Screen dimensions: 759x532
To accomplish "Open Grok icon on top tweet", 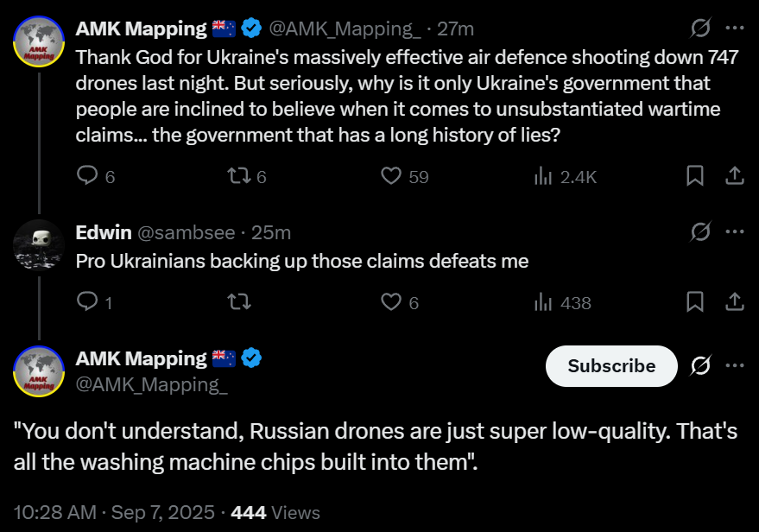I will pyautogui.click(x=700, y=28).
